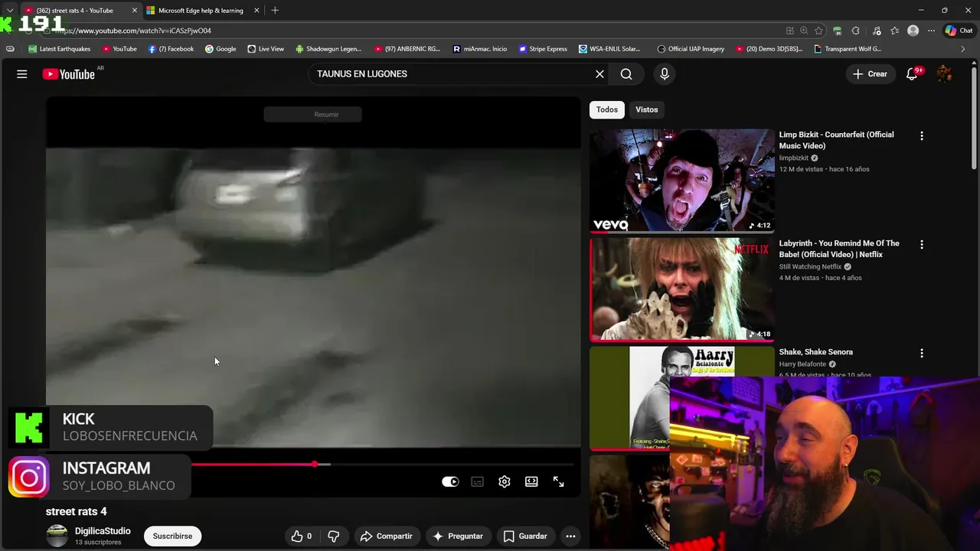
Task: Click the magnifier search button
Action: click(x=626, y=74)
